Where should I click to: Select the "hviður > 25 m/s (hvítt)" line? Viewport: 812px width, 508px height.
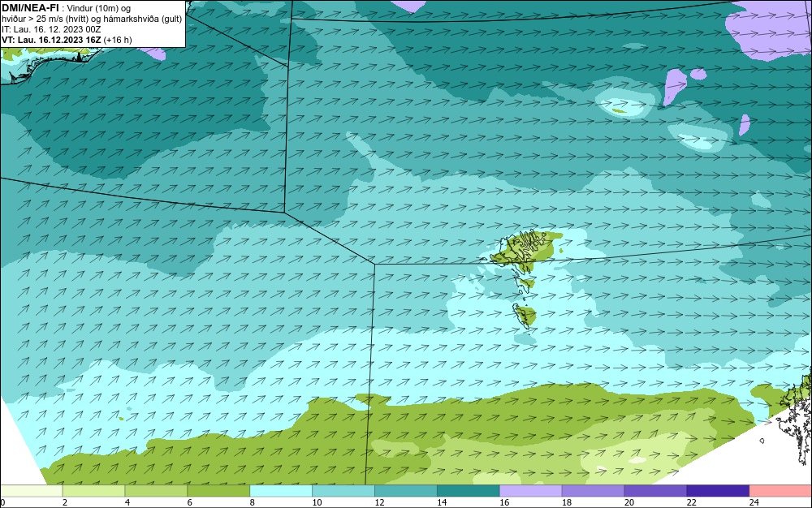click(48, 19)
